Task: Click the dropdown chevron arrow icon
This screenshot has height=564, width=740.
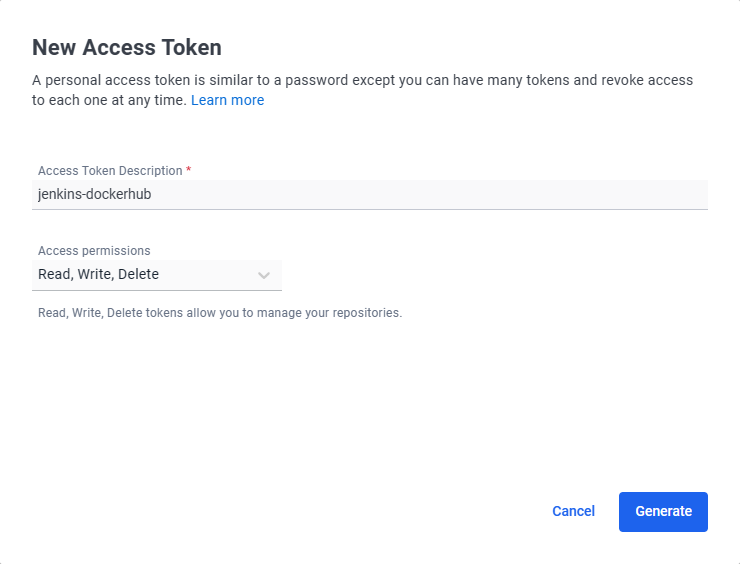Action: [264, 275]
